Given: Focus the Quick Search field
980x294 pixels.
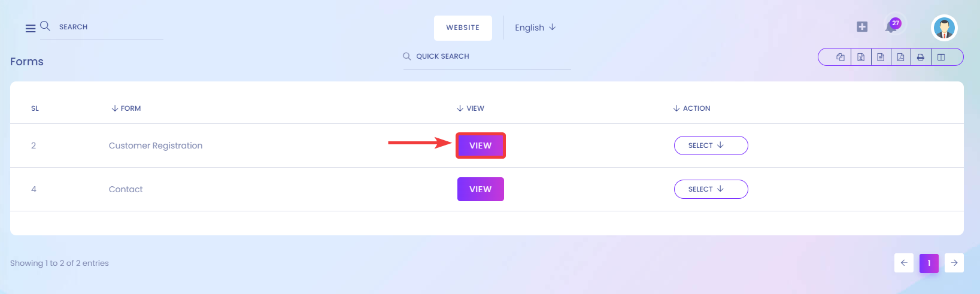Looking at the screenshot, I should coord(487,56).
